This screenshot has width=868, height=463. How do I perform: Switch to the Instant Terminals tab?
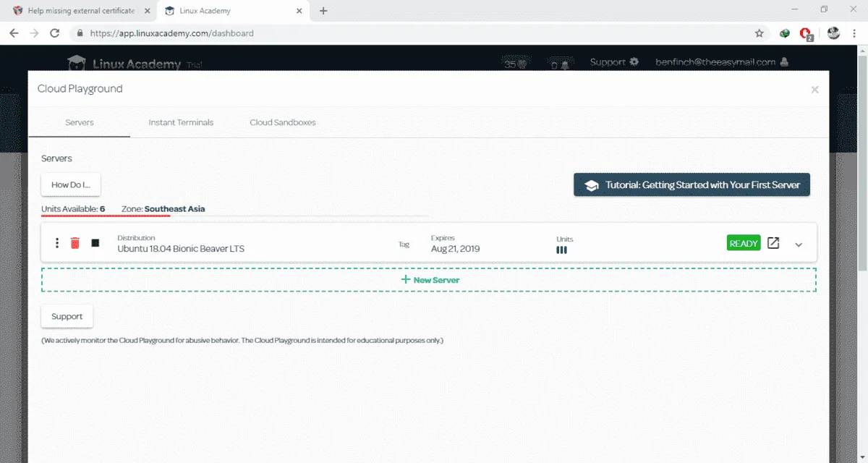point(181,122)
